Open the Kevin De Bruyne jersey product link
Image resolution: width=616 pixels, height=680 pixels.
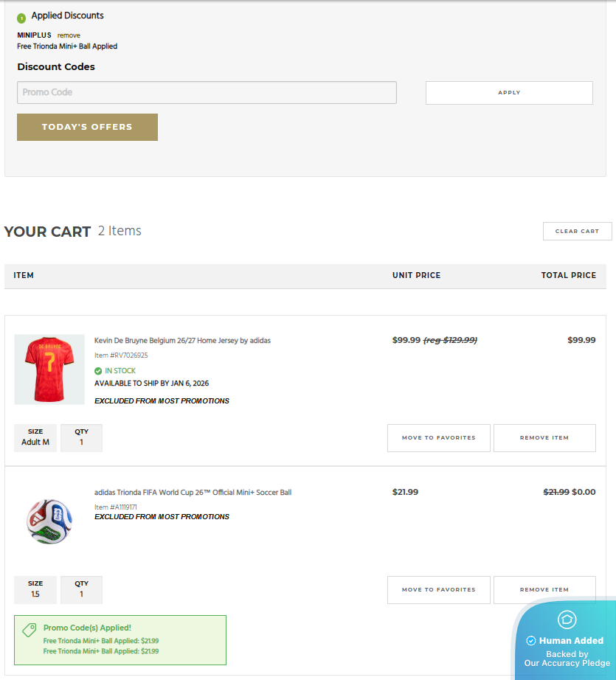coord(182,341)
